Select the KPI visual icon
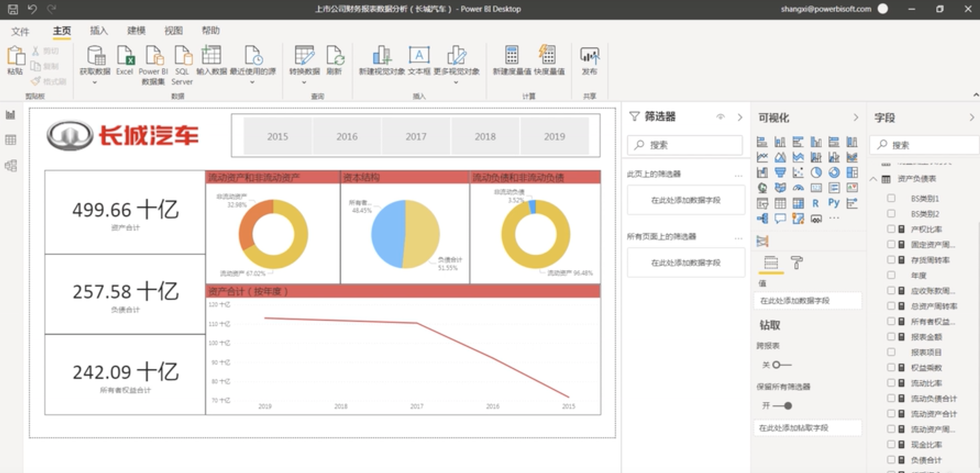The height and width of the screenshot is (473, 980). pos(852,188)
